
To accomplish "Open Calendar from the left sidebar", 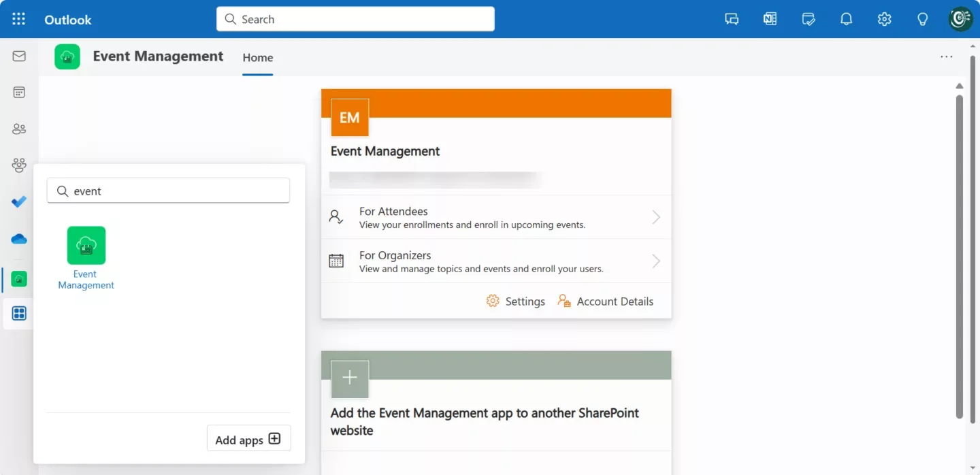I will pyautogui.click(x=19, y=92).
